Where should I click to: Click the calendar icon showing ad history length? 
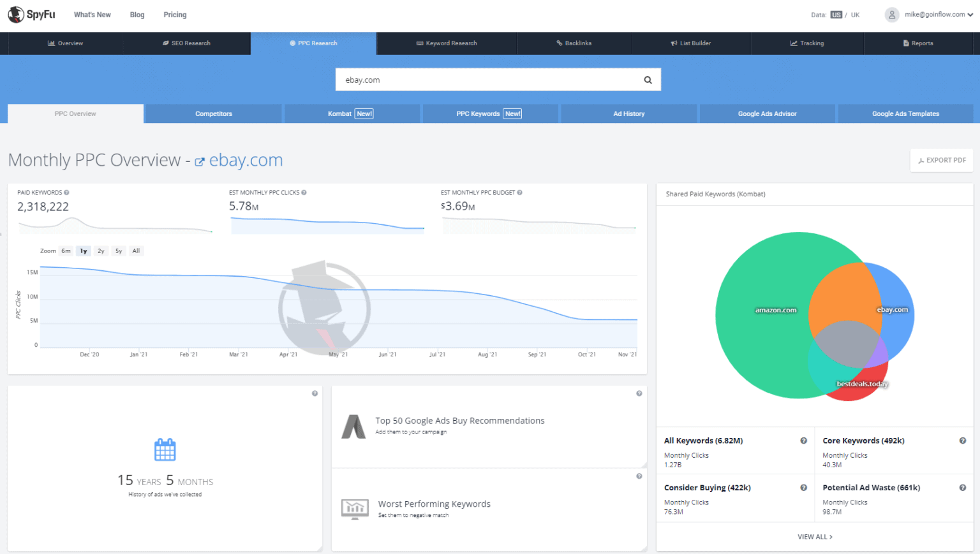click(165, 449)
